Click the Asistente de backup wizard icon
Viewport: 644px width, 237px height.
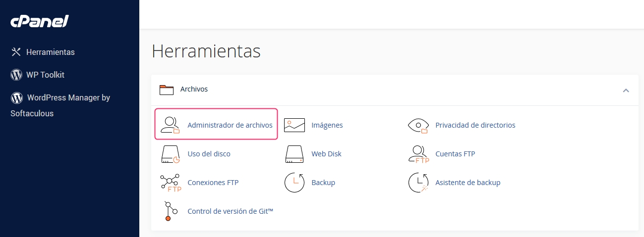pyautogui.click(x=418, y=183)
